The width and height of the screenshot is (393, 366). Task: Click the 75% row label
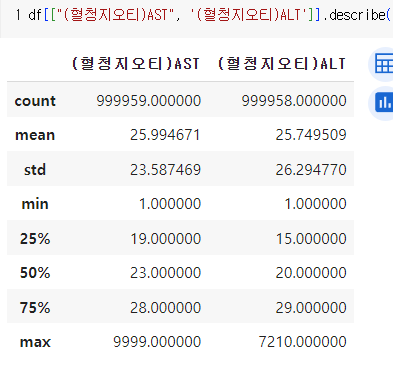click(35, 307)
